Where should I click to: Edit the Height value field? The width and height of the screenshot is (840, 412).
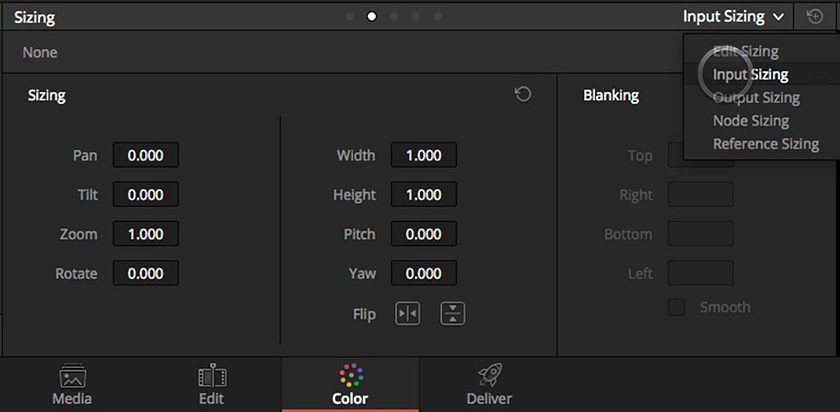(x=424, y=194)
